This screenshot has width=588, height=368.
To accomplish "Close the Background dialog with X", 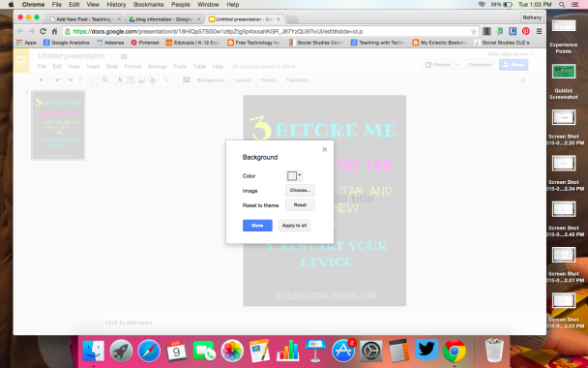I will pos(325,149).
